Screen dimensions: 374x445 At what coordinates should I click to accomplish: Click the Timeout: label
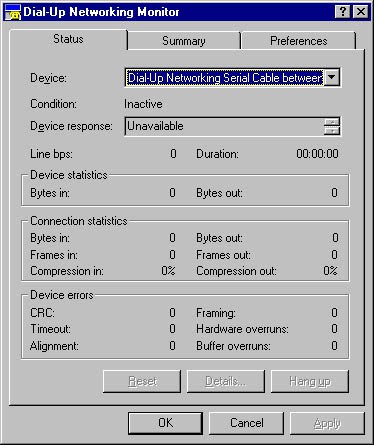click(50, 329)
